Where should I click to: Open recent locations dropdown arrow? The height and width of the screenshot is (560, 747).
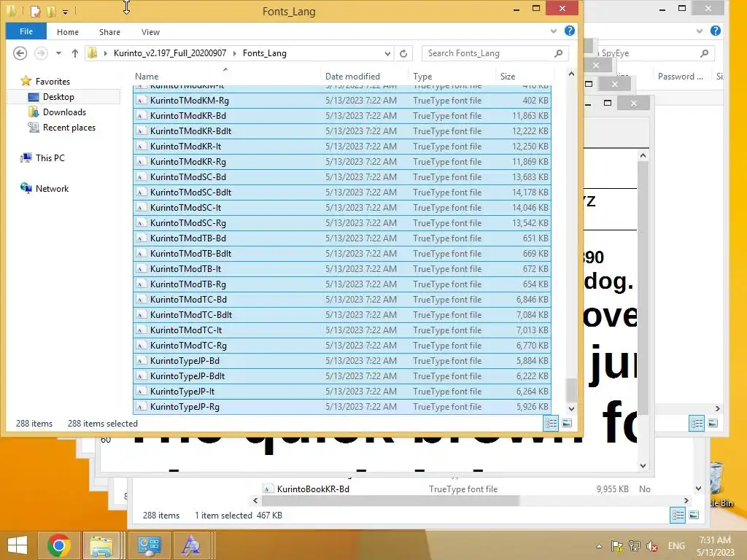58,53
